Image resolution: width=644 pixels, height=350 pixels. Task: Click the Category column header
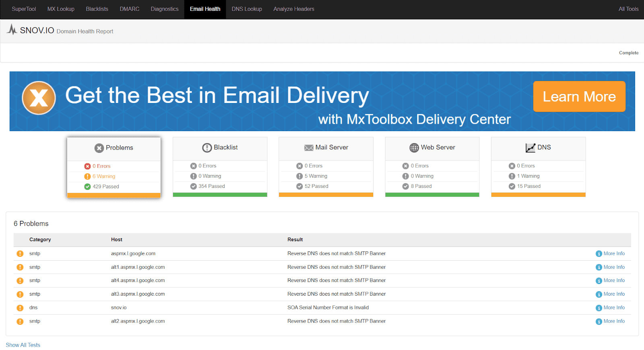point(40,240)
